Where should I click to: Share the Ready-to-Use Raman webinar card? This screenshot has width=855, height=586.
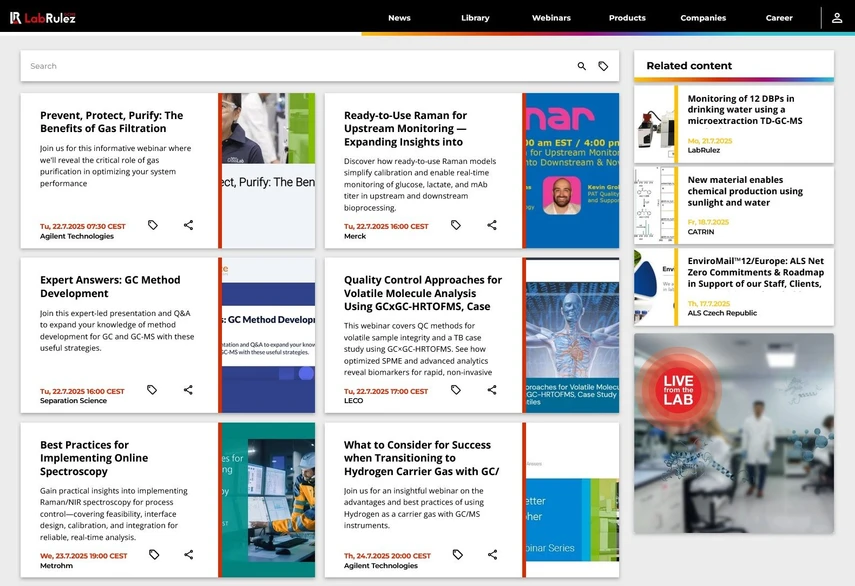tap(492, 225)
